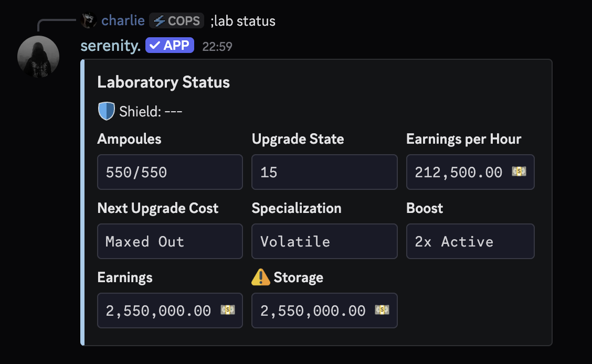Select the Volatile specialization box
This screenshot has height=364, width=592.
324,241
